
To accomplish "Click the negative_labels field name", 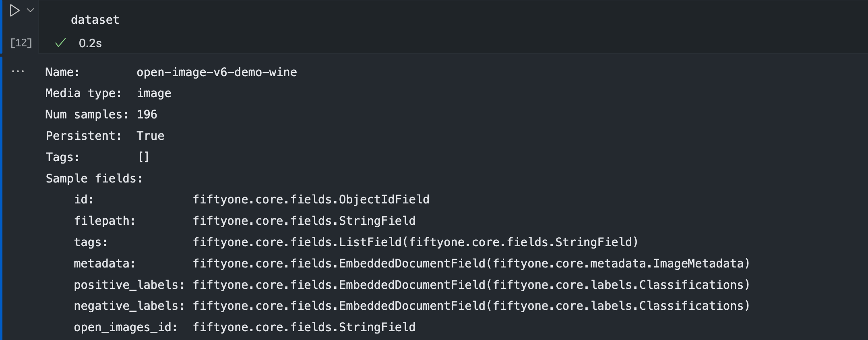I will (129, 306).
